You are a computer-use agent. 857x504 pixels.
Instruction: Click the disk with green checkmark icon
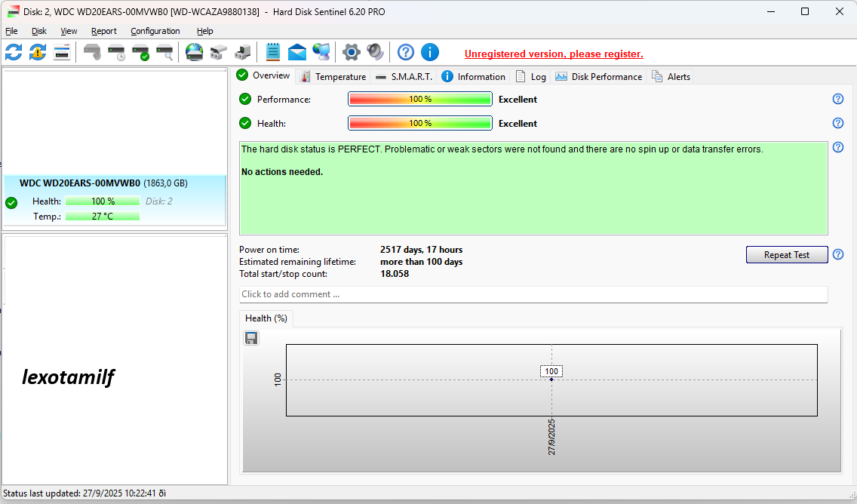tap(140, 52)
